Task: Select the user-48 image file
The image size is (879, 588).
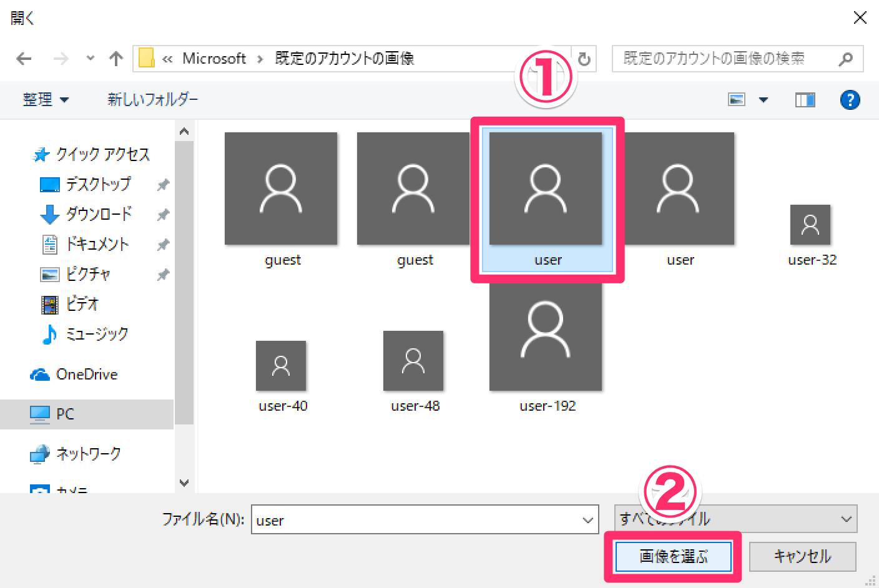Action: (x=415, y=372)
